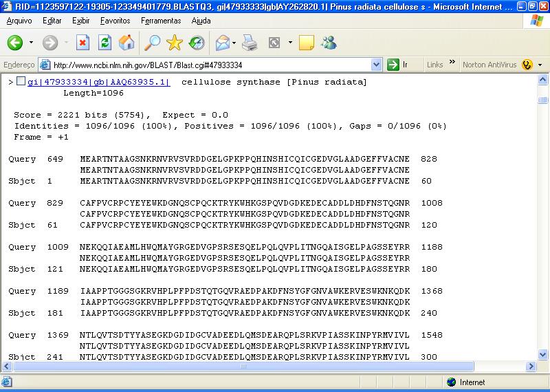The image size is (550, 392).
Task: Click the 'Gaps = 0/1096 (0%)' text
Action: tap(398, 126)
